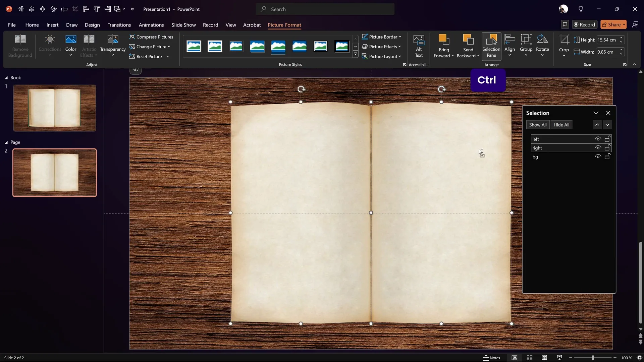Lock the right layer
The image size is (644, 362).
pyautogui.click(x=607, y=148)
